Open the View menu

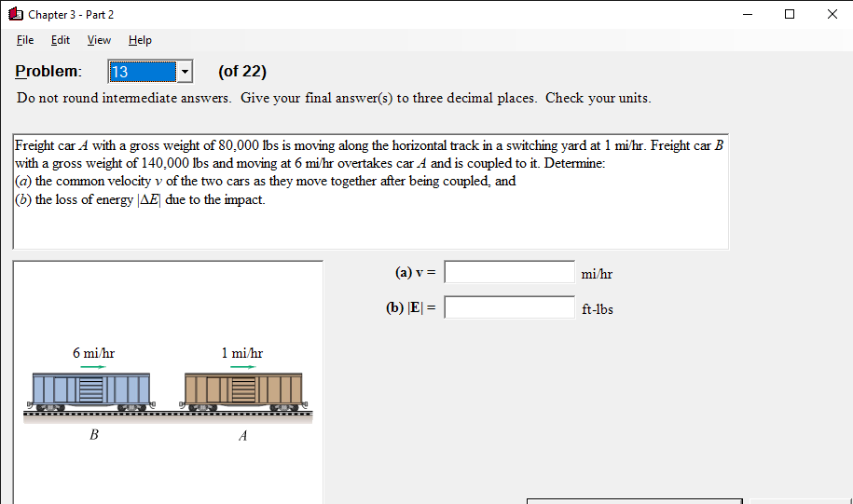[x=99, y=40]
